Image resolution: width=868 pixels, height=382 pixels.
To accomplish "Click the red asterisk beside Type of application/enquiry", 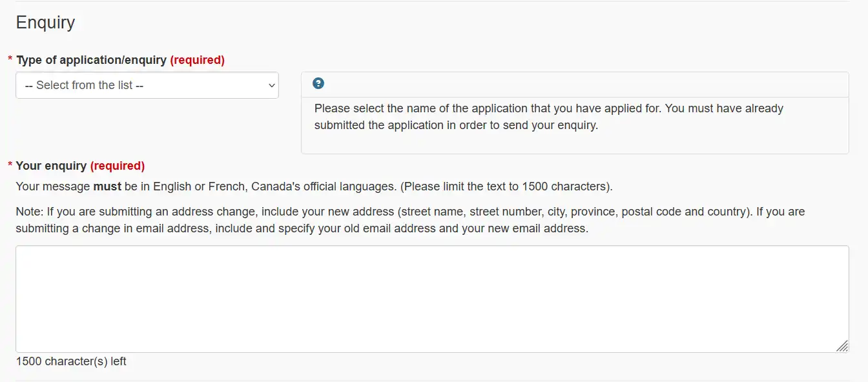I will pos(10,60).
